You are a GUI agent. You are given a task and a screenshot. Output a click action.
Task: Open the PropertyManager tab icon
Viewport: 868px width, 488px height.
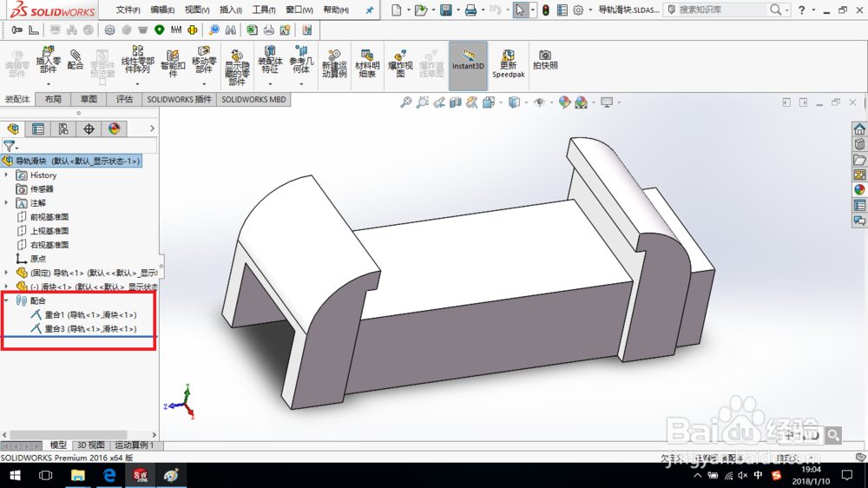38,129
